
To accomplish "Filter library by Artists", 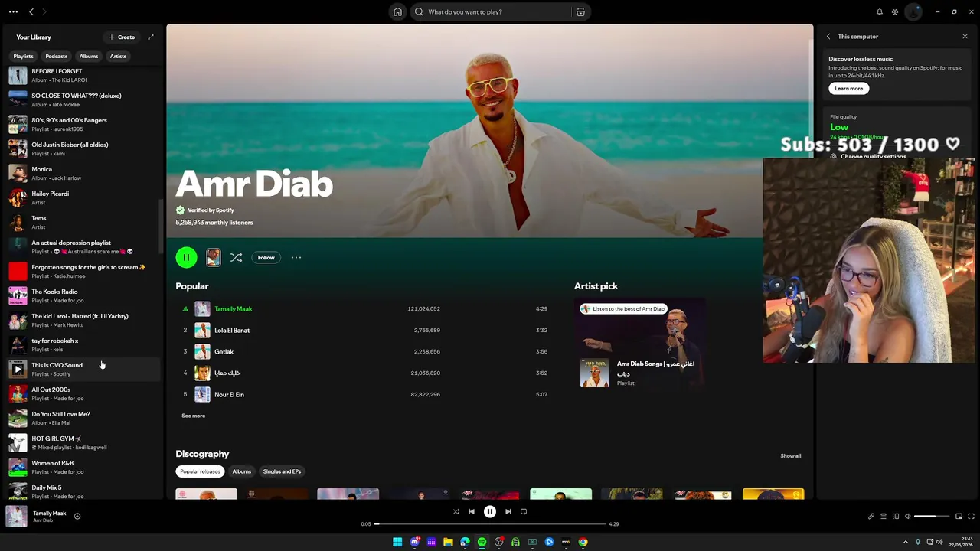I will (x=118, y=56).
